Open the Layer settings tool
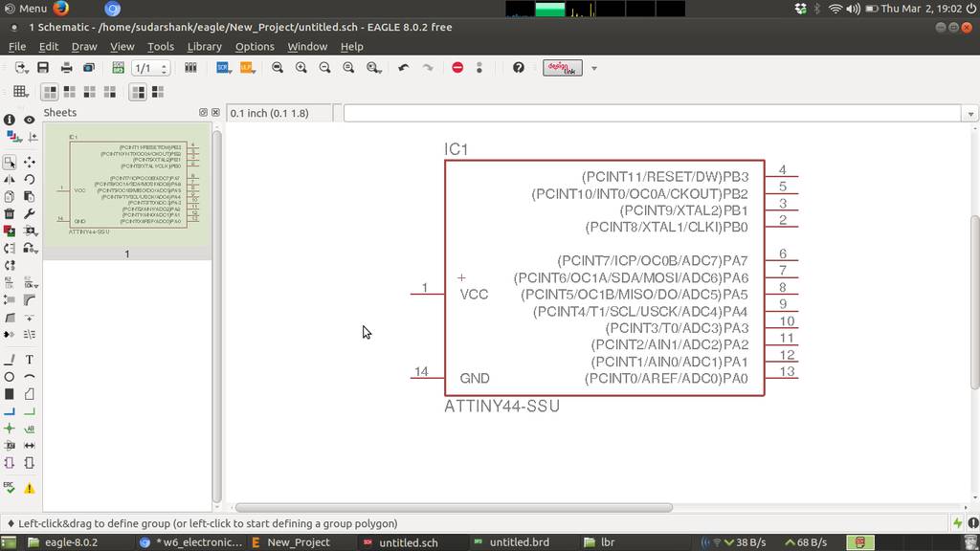Screen dimensions: 980x551 click(x=11, y=136)
